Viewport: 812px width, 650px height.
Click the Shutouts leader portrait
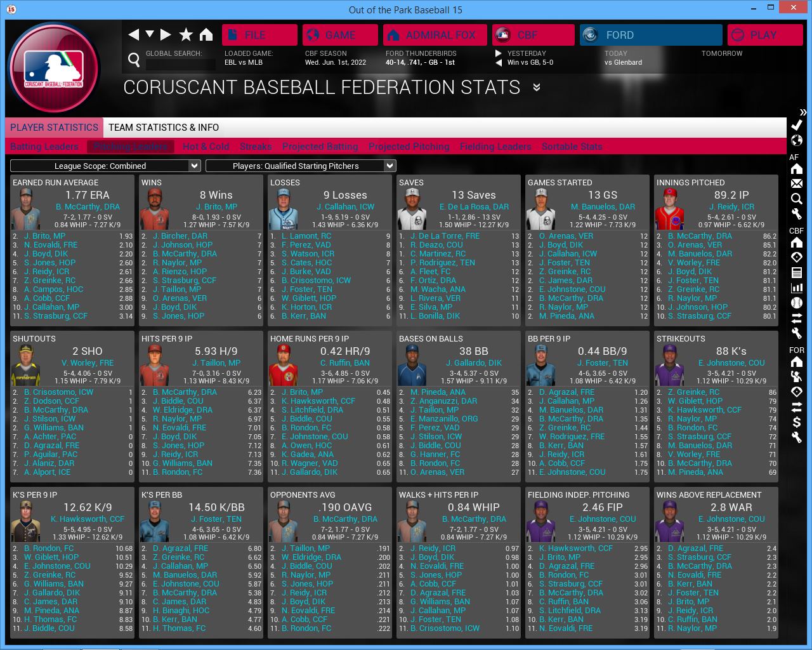25,366
